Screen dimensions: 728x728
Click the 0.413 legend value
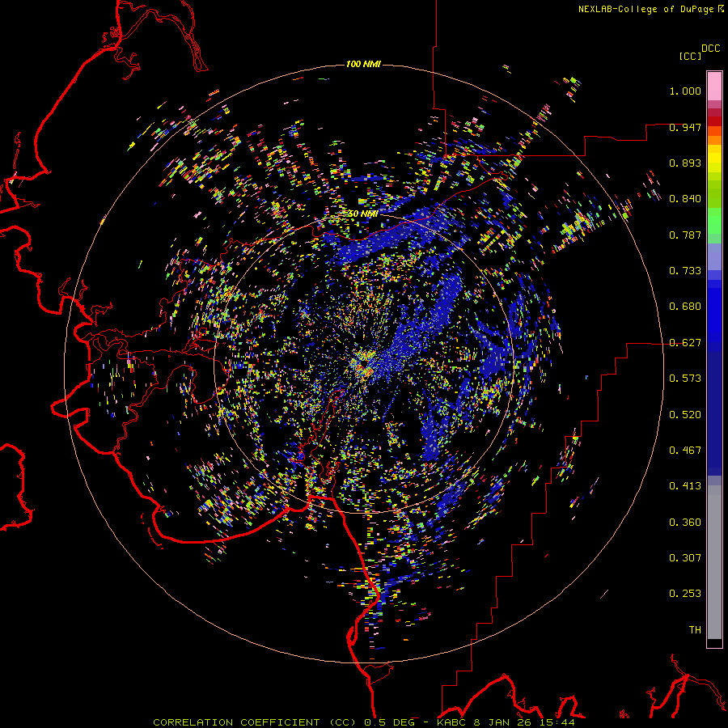685,486
